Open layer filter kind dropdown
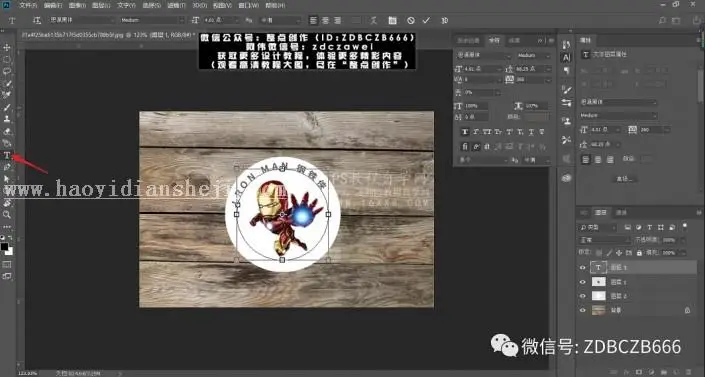705x377 pixels. pyautogui.click(x=598, y=228)
